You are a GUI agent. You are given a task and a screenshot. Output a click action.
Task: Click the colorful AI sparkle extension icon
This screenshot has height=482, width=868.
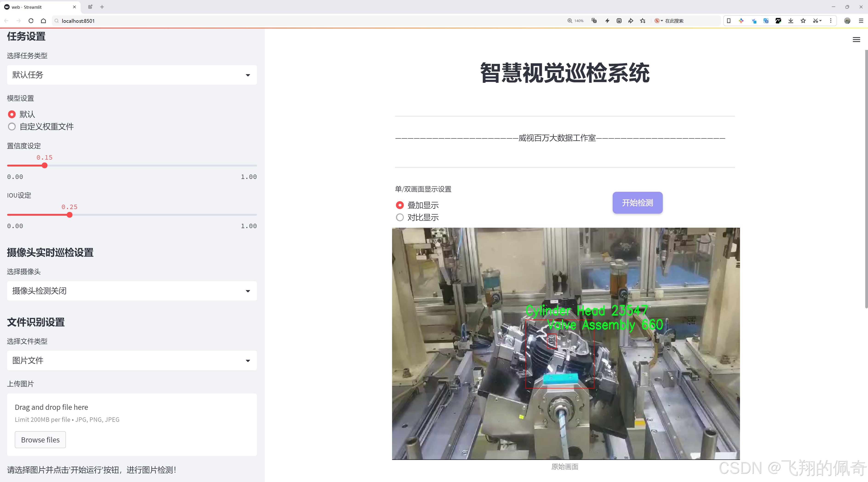[x=741, y=21]
